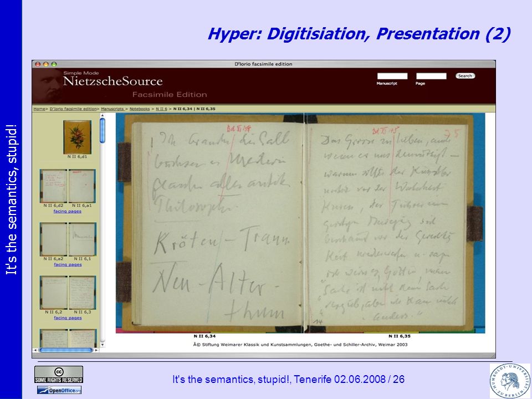Open the N II 6 breadcrumb link

pyautogui.click(x=161, y=109)
